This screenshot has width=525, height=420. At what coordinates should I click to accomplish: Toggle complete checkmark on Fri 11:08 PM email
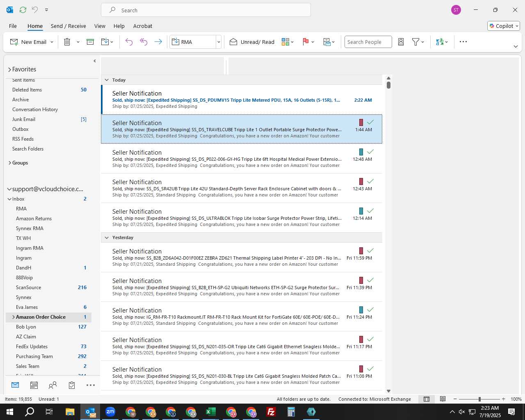[x=370, y=369]
